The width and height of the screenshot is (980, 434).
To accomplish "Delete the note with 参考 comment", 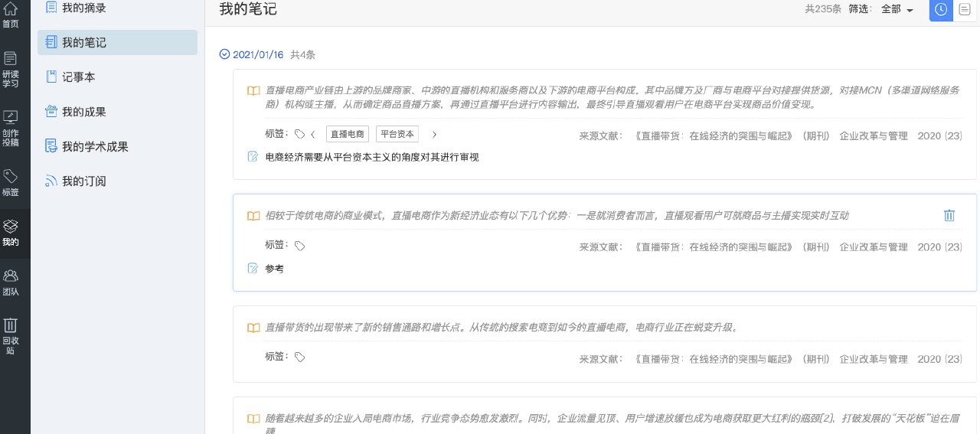I will 949,216.
